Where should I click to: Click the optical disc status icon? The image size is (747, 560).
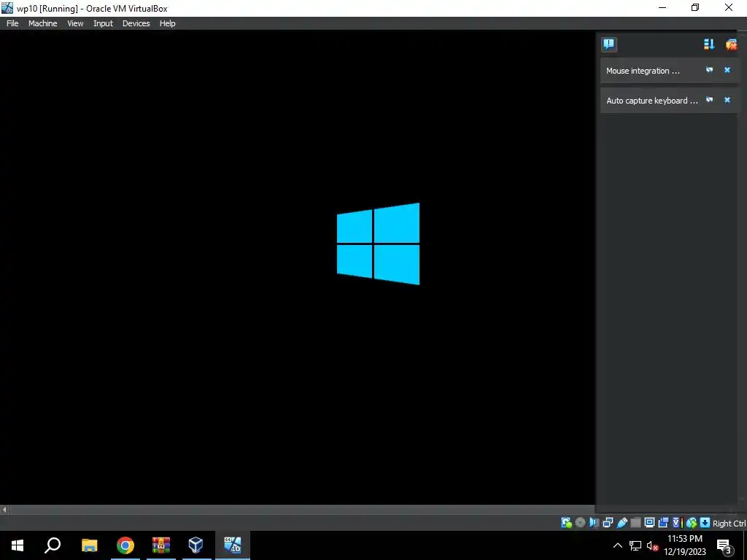tap(580, 523)
